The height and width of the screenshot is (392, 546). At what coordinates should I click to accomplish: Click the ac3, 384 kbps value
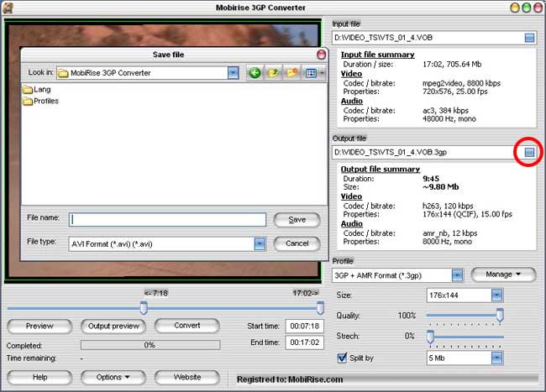445,111
